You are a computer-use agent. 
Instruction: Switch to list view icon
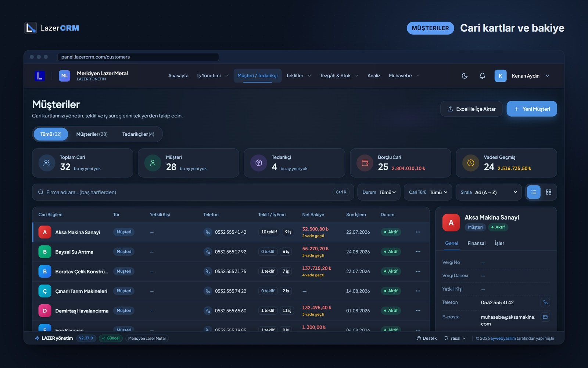point(534,192)
